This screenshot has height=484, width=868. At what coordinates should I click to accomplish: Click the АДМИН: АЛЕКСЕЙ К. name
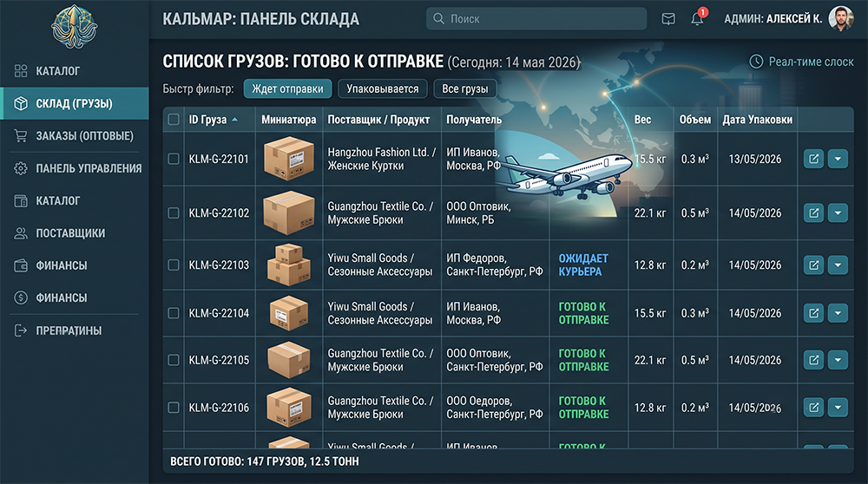[x=773, y=19]
